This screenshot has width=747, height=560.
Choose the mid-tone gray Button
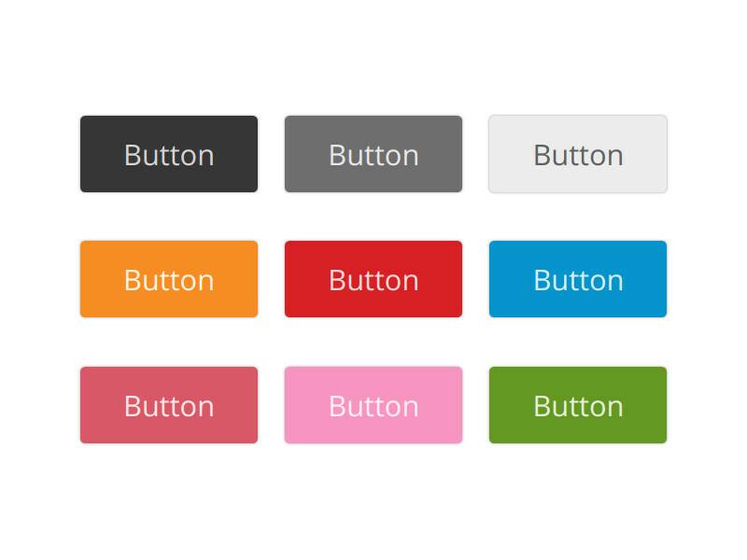pos(373,154)
